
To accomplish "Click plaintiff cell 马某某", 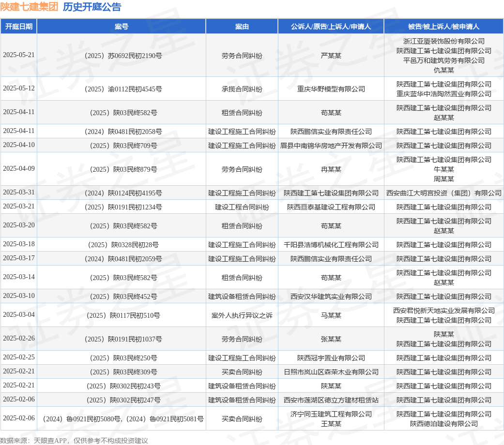I will 331,315.
